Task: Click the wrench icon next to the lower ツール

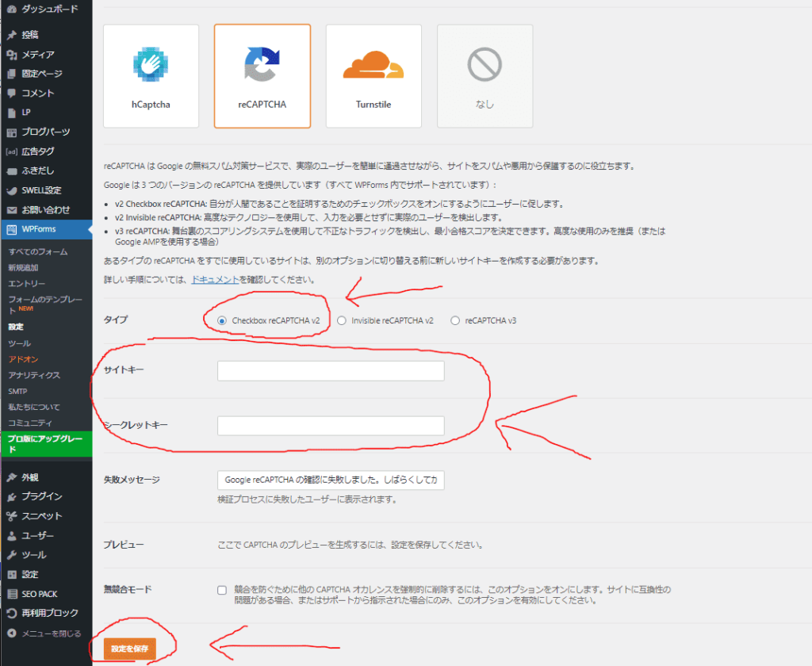Action: [x=11, y=555]
